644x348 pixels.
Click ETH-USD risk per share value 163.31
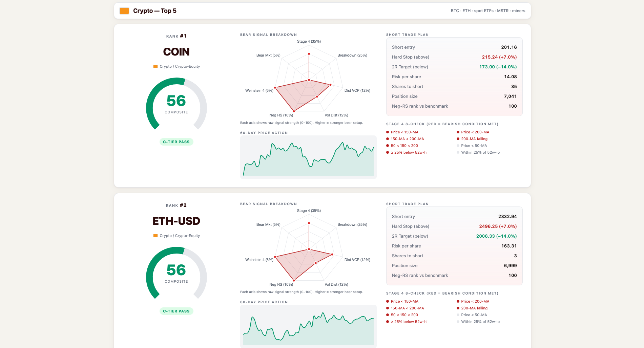(509, 246)
